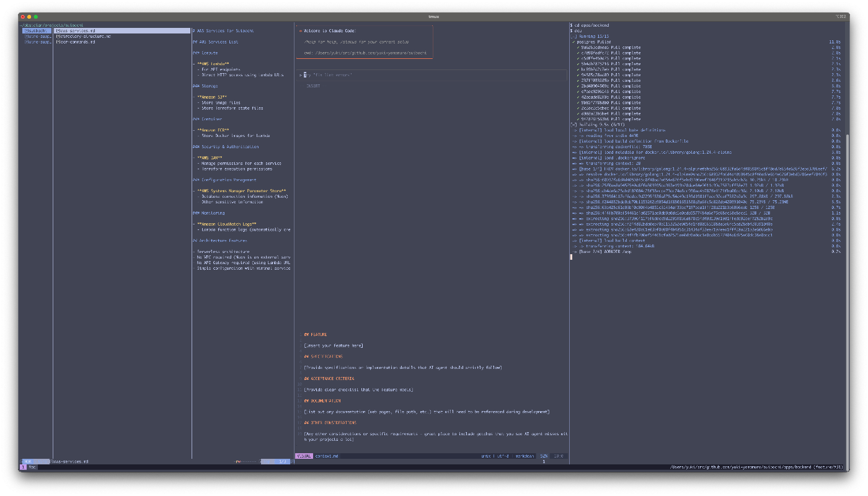Click the 11.8s timing for postgres
868x496 pixels.
point(835,42)
